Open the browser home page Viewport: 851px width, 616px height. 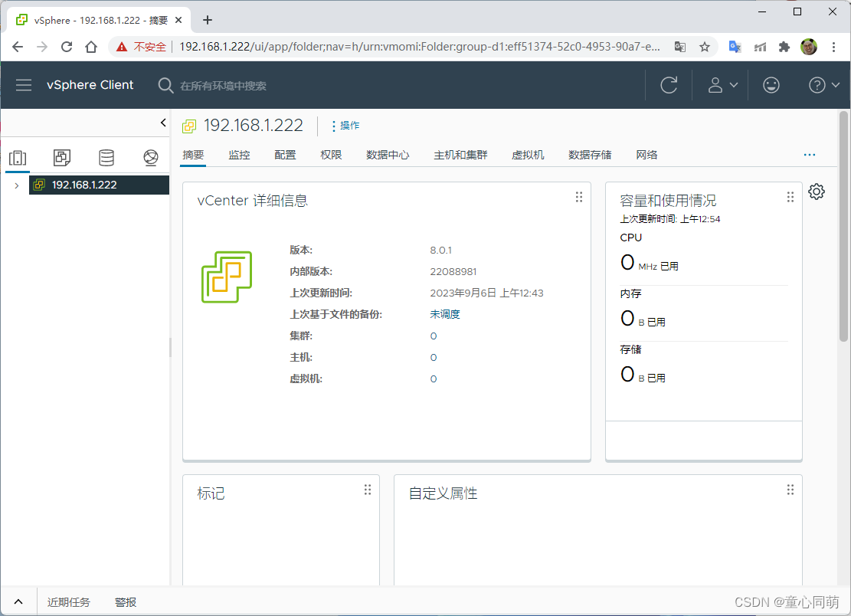[91, 47]
